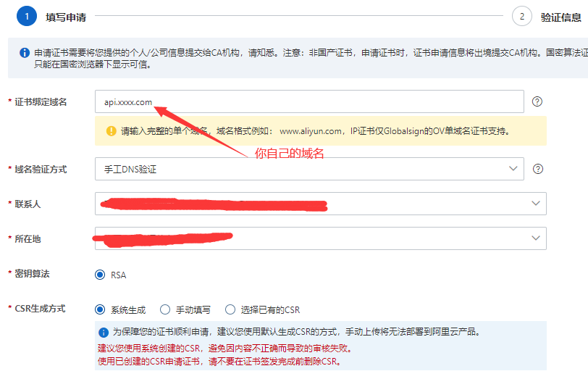Click 填写申请 step label
Screen dimensions: 588x379
pos(66,17)
